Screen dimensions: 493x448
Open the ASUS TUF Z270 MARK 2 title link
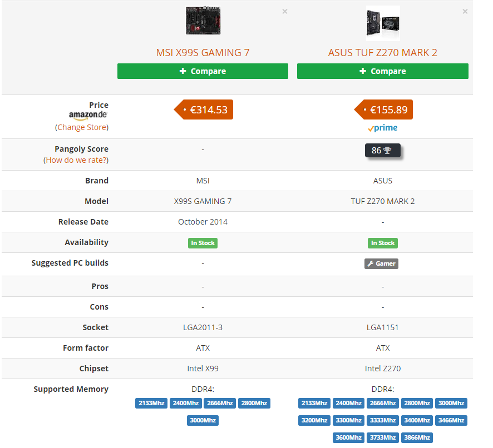click(383, 52)
